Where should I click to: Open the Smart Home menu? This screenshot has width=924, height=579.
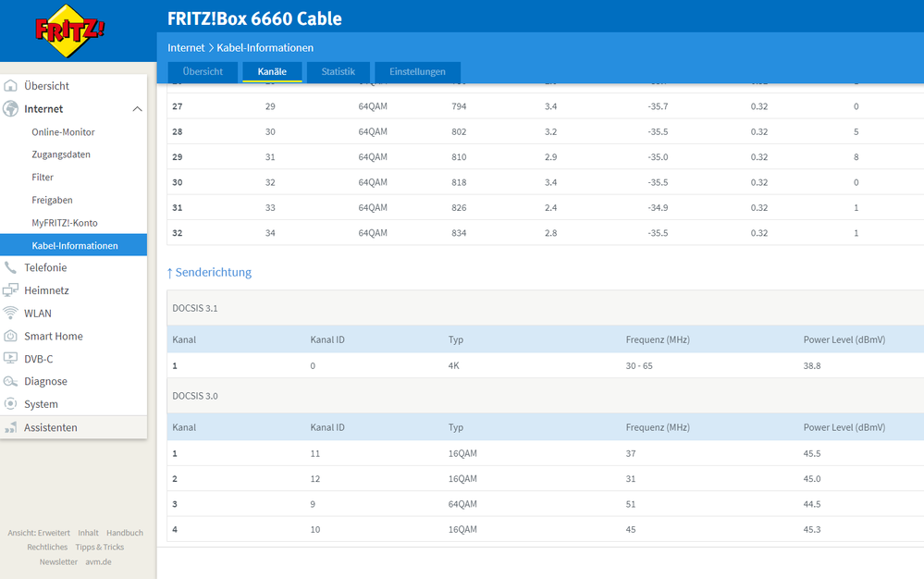(53, 336)
